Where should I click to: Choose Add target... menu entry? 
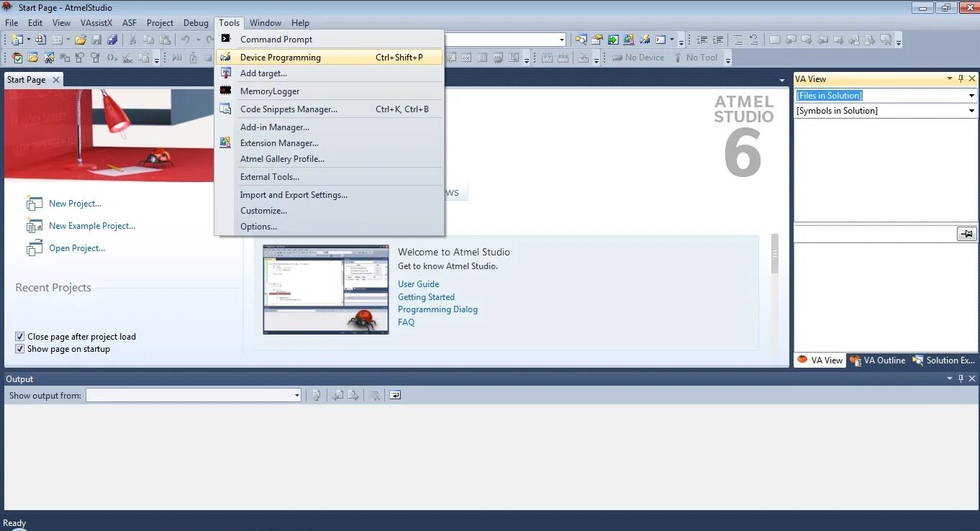click(330, 73)
